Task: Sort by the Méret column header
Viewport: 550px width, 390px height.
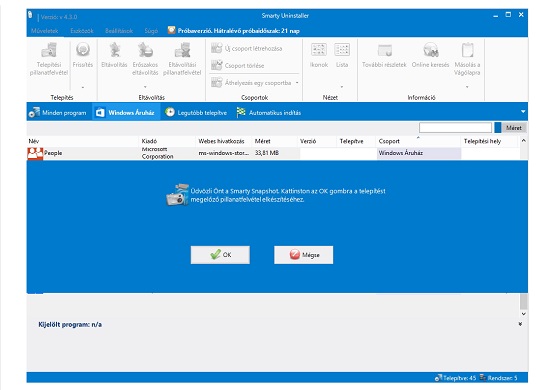Action: [275, 141]
